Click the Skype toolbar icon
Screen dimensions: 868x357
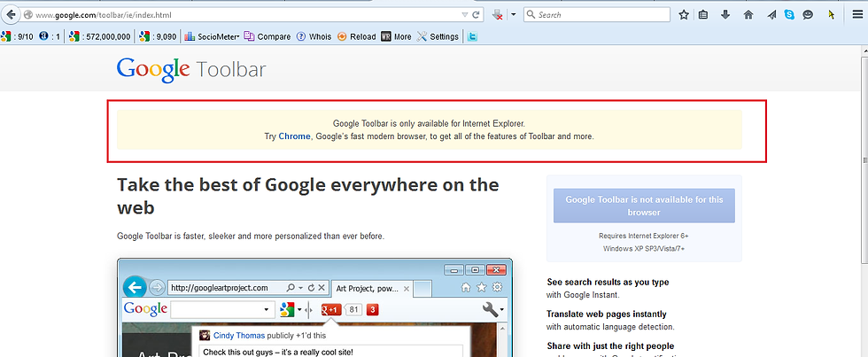tap(789, 15)
